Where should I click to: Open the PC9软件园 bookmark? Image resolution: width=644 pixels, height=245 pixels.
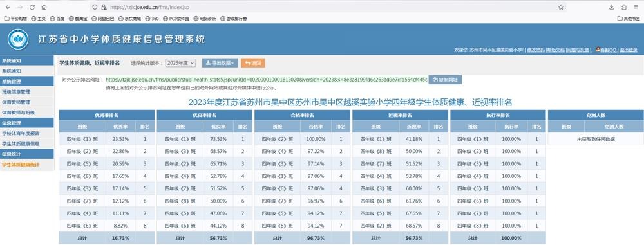(176, 19)
